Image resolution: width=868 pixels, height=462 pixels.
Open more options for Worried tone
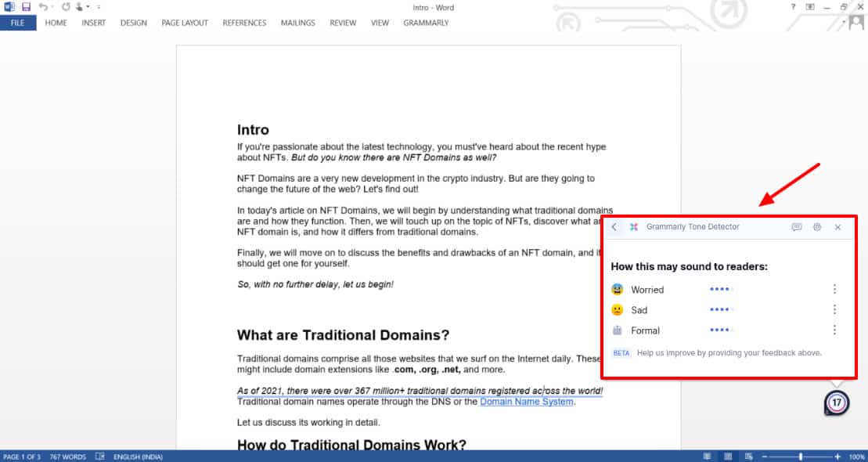click(834, 290)
